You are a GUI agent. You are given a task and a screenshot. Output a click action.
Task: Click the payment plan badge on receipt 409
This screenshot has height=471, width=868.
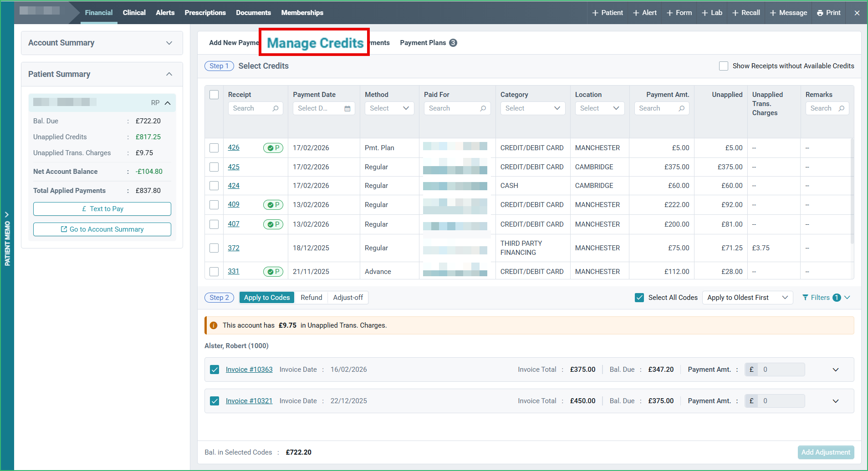point(273,205)
